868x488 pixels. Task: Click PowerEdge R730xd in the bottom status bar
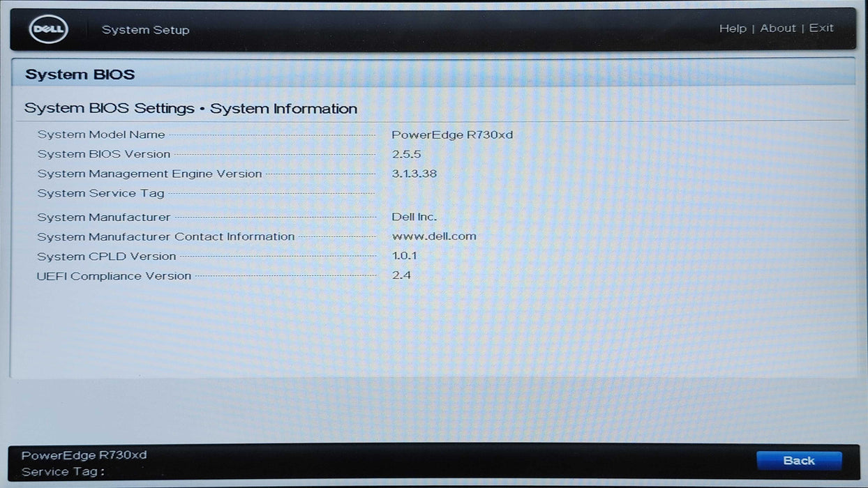tap(84, 455)
